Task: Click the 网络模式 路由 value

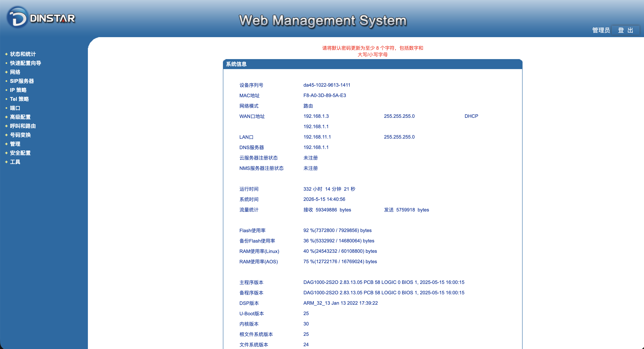Action: click(308, 106)
